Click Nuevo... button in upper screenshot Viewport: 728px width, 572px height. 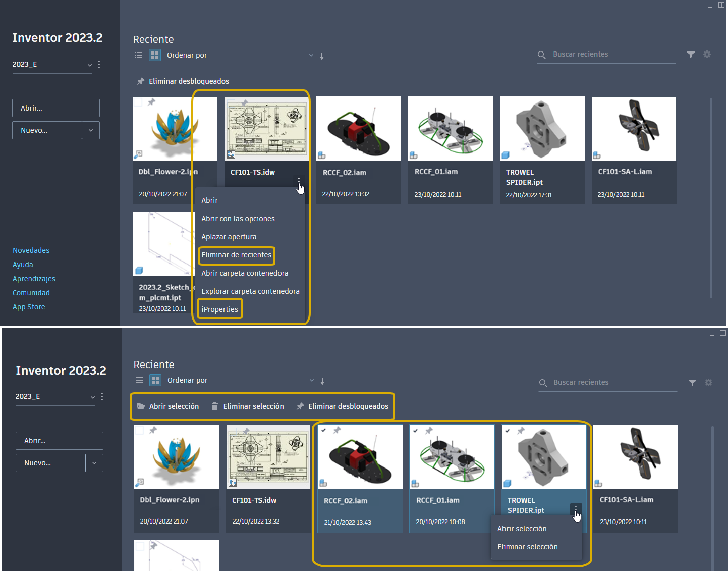click(47, 130)
